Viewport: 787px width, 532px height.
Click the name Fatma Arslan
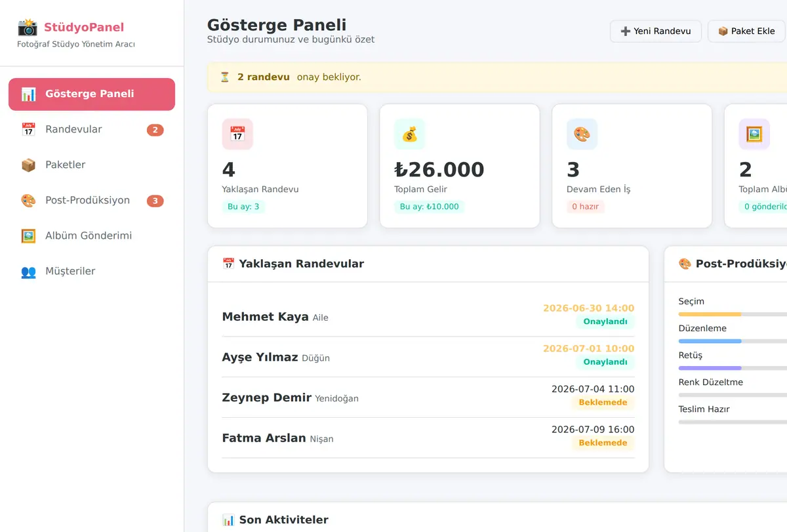[x=264, y=438]
